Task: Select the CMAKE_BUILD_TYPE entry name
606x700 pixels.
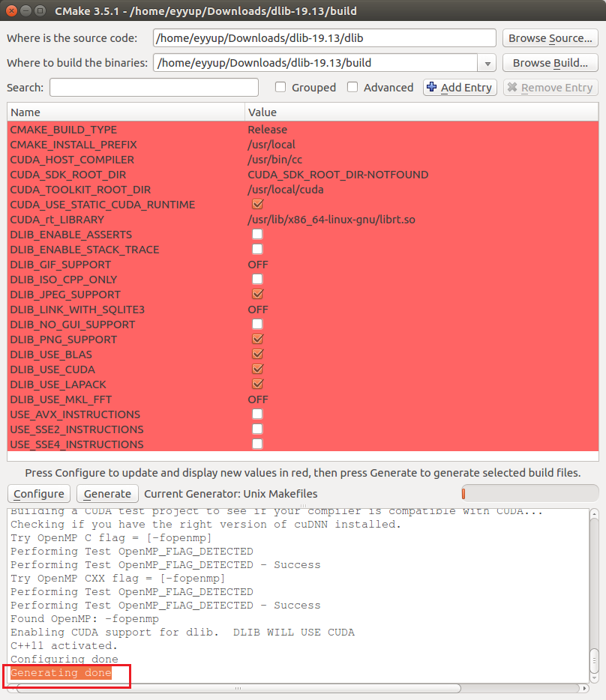Action: (64, 130)
